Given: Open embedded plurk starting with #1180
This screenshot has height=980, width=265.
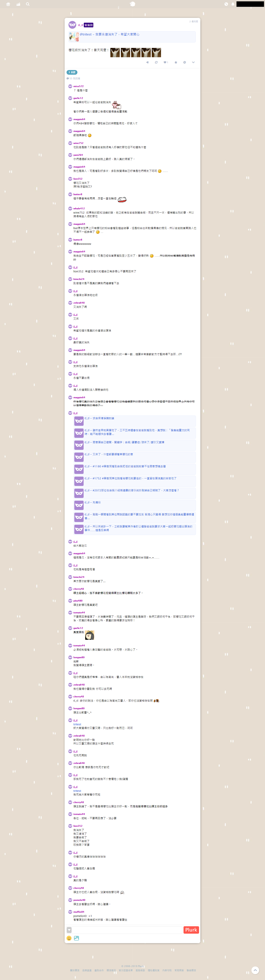Looking at the screenshot, I should (x=135, y=469).
